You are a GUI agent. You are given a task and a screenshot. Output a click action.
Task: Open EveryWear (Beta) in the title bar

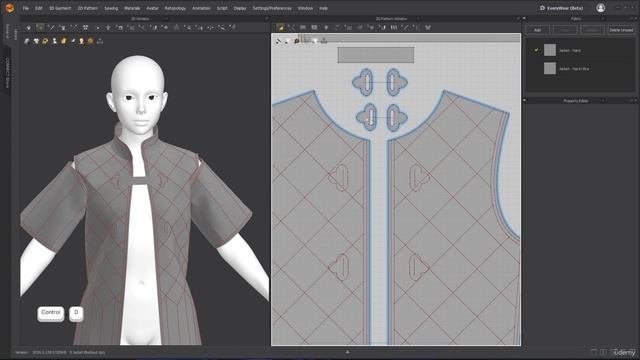(561, 8)
